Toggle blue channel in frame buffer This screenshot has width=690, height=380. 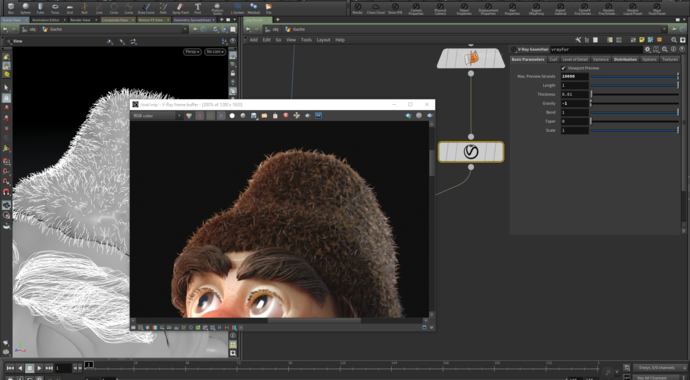[x=221, y=116]
